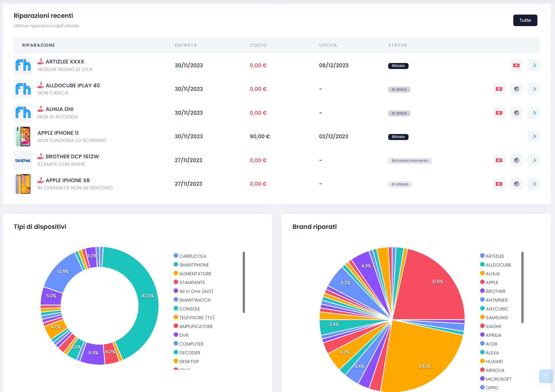Toggle SAMSUNG legend entry in brand chart
Image resolution: width=555 pixels, height=392 pixels.
[x=496, y=318]
